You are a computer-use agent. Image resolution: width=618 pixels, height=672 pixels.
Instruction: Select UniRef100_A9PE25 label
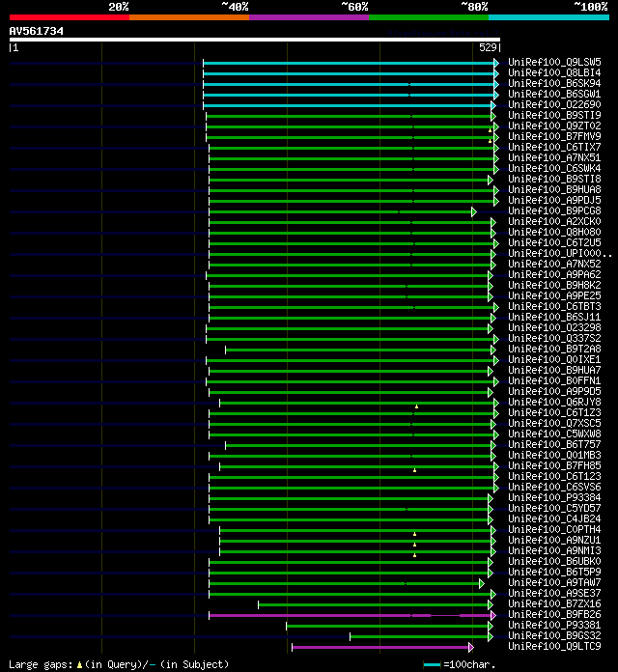click(554, 295)
